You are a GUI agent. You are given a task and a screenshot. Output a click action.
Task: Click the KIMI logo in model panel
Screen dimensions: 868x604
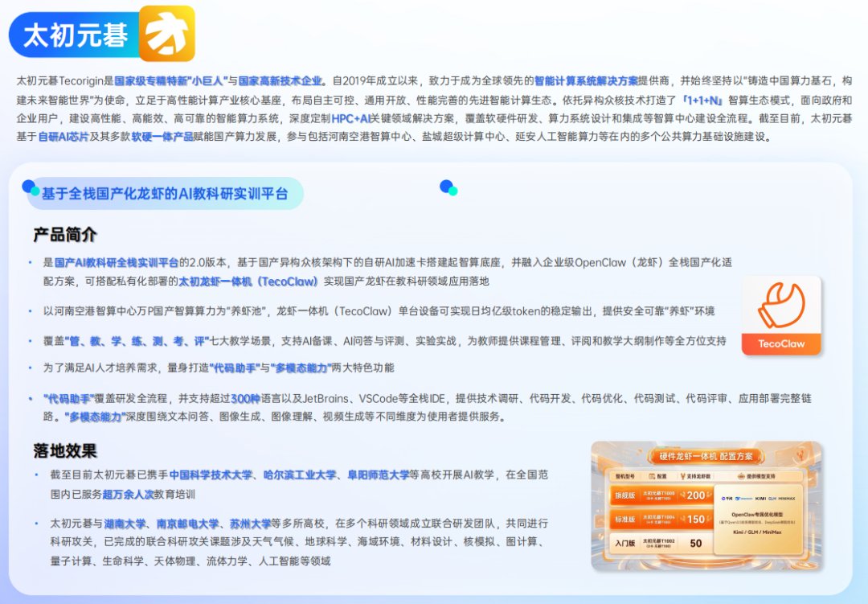point(760,499)
